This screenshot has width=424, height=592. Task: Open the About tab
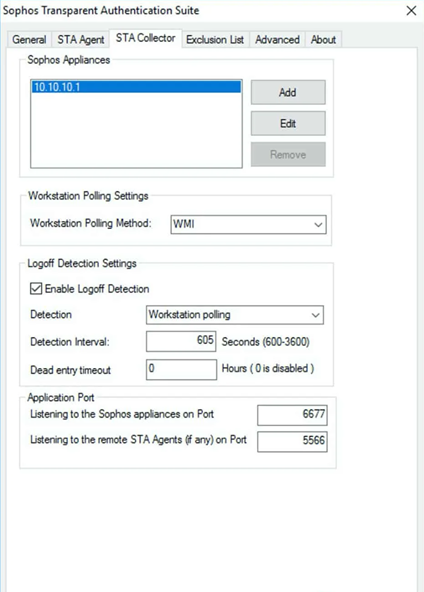click(x=323, y=39)
